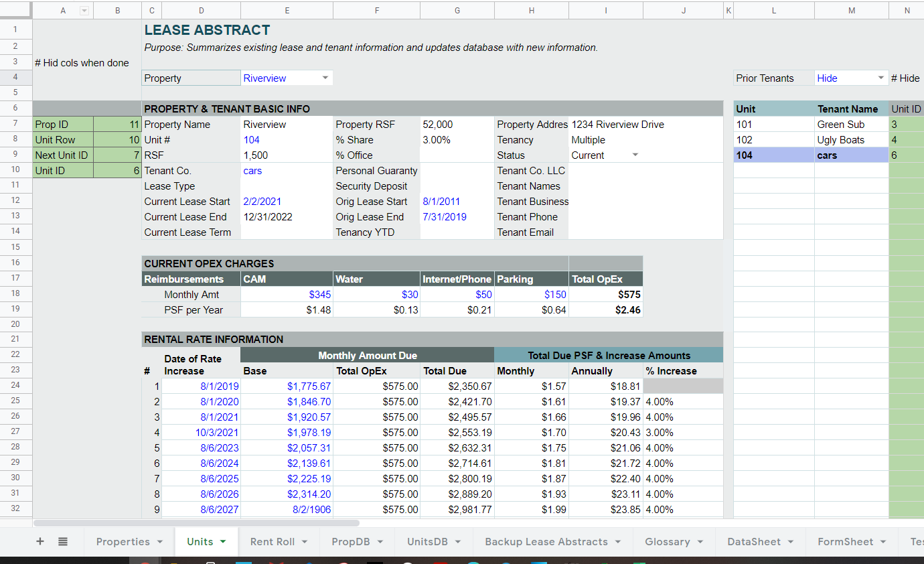Switch to the PropDB sheet tab
Image resolution: width=924 pixels, height=564 pixels.
click(x=350, y=541)
